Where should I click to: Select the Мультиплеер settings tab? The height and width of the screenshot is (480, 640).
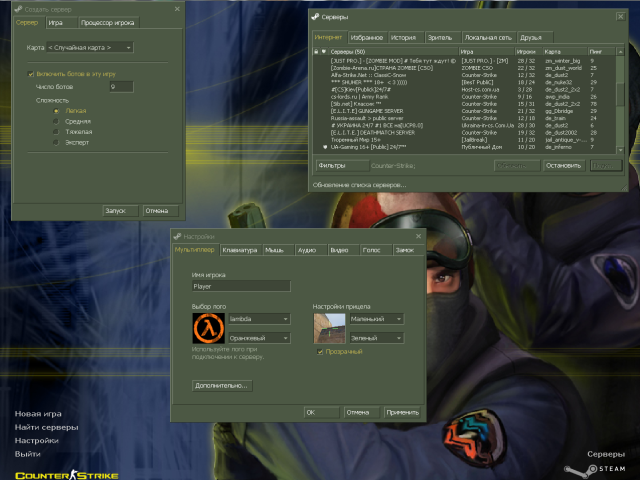[x=195, y=250]
